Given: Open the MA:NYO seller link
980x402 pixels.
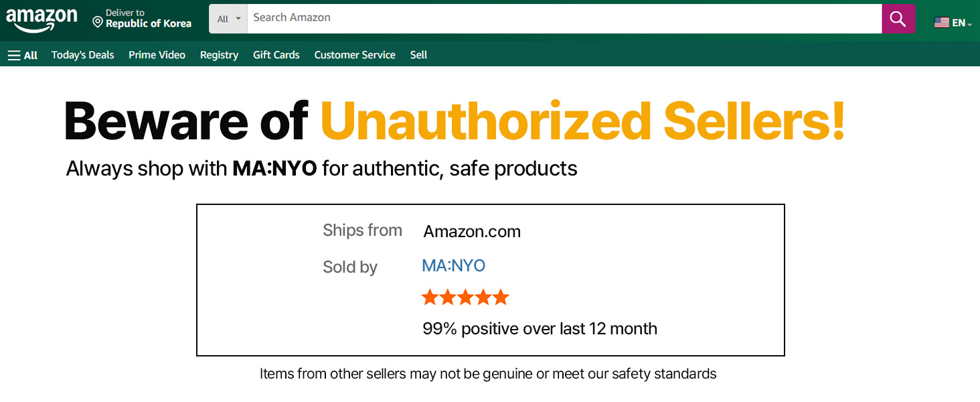Looking at the screenshot, I should point(453,266).
